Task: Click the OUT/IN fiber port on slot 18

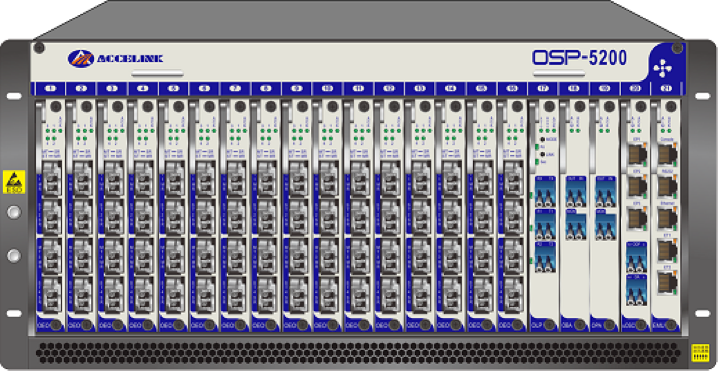Action: (x=576, y=191)
